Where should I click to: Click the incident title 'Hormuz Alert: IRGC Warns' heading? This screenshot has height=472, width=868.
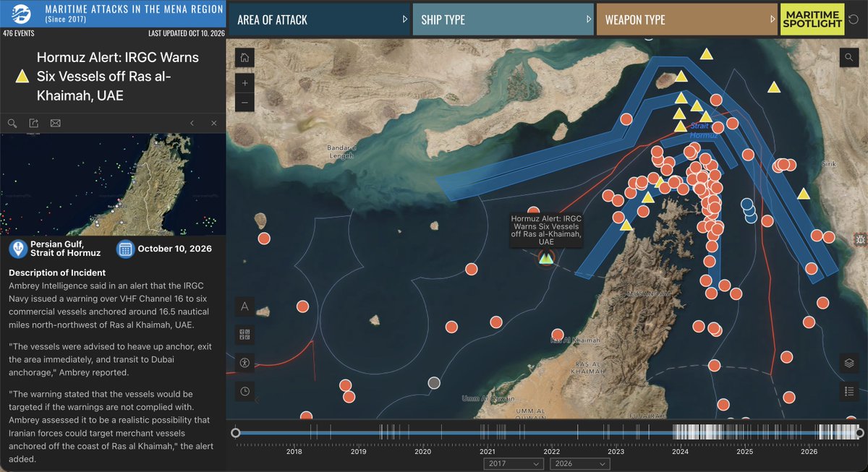click(118, 76)
